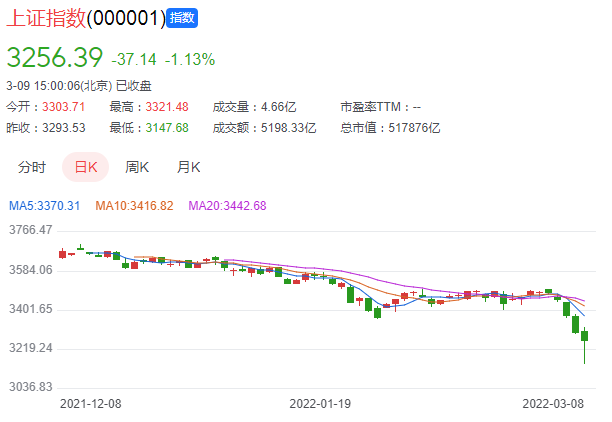
Task: Open the 周K weekly chart tab
Action: 137,167
